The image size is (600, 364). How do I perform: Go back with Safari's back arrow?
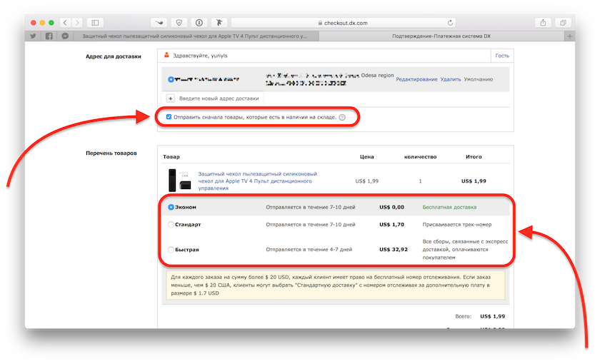point(66,23)
